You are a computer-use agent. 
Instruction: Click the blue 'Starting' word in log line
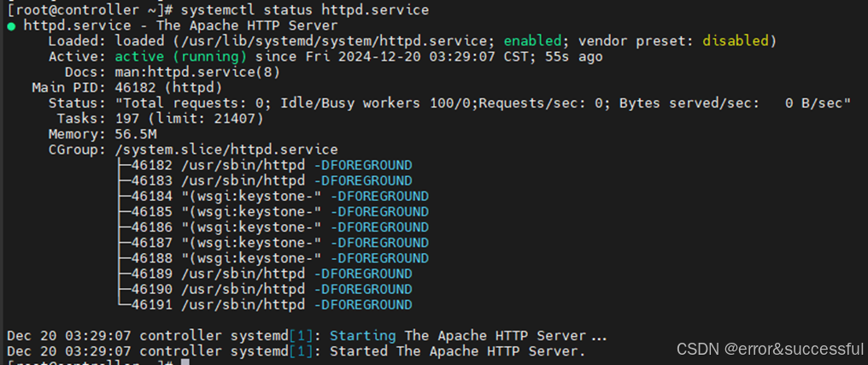[x=363, y=336]
